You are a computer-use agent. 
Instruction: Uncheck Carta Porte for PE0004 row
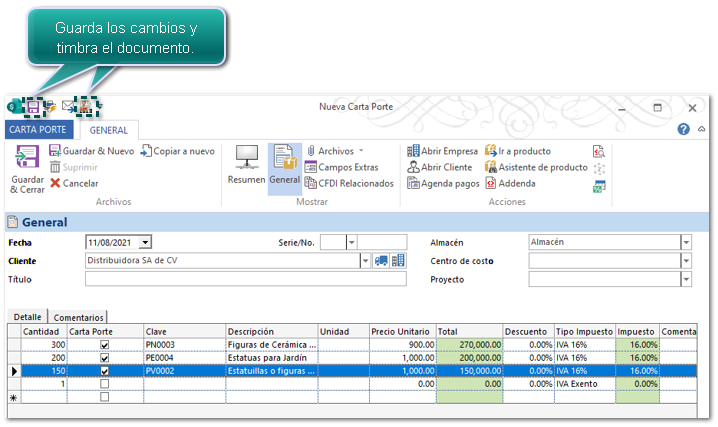tap(105, 358)
